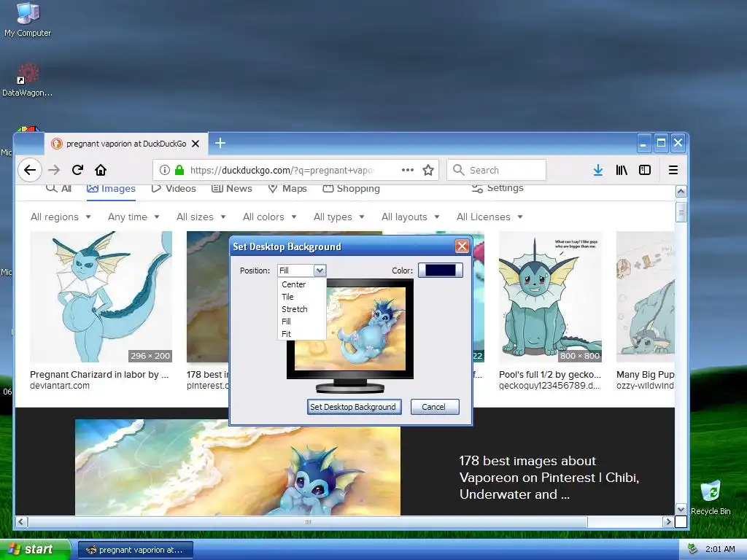
Task: Open the Any time filter dropdown
Action: (133, 217)
